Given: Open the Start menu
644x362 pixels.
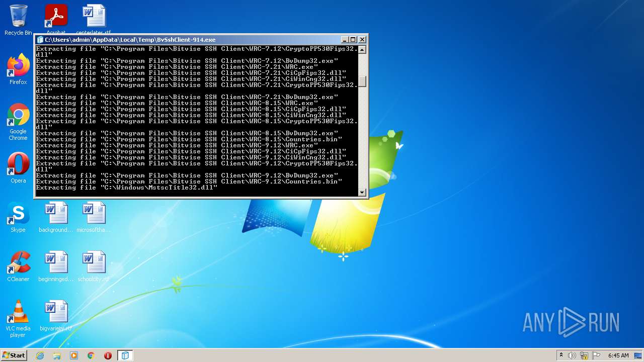Looking at the screenshot, I should [14, 355].
